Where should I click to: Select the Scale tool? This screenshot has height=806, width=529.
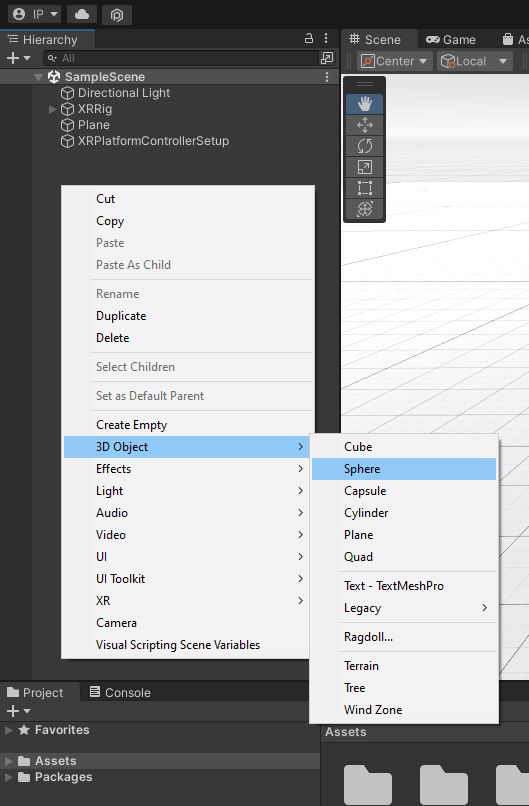(x=364, y=167)
